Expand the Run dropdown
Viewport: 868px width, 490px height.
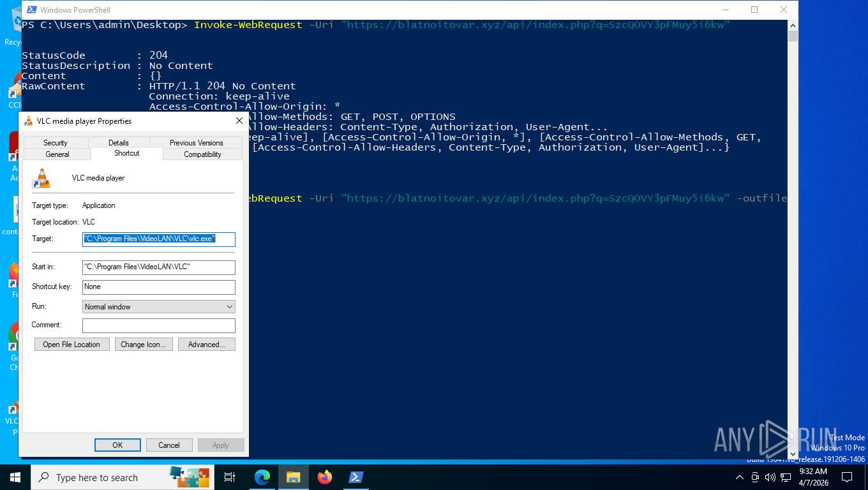click(159, 306)
